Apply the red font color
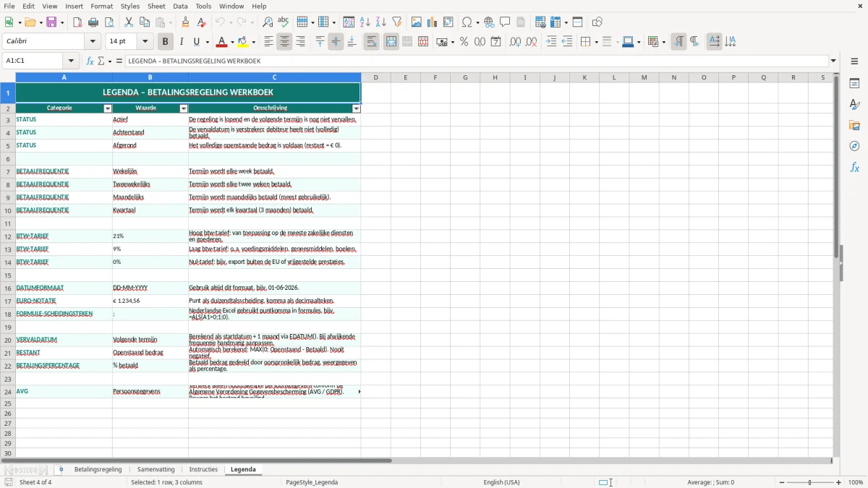This screenshot has width=868, height=488. [x=221, y=42]
